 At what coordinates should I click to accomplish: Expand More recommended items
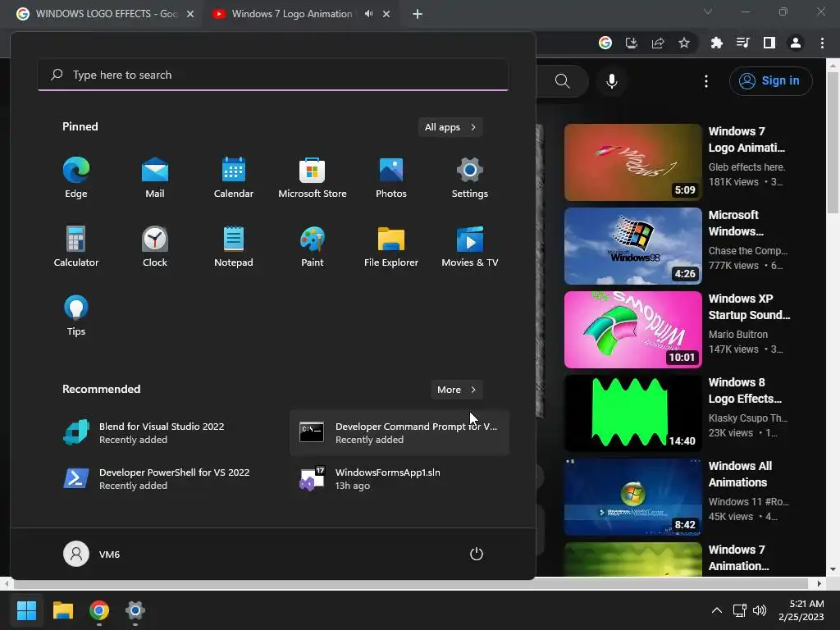(x=456, y=390)
